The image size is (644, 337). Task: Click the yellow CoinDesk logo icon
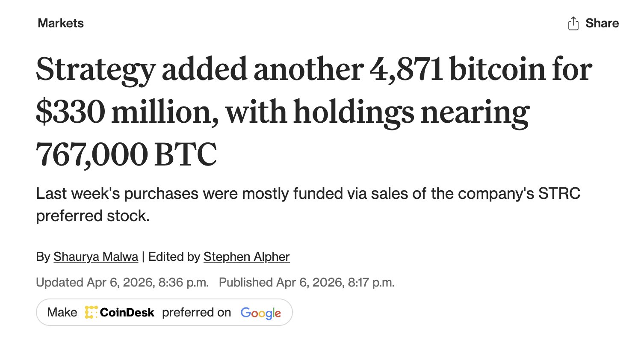coord(91,313)
